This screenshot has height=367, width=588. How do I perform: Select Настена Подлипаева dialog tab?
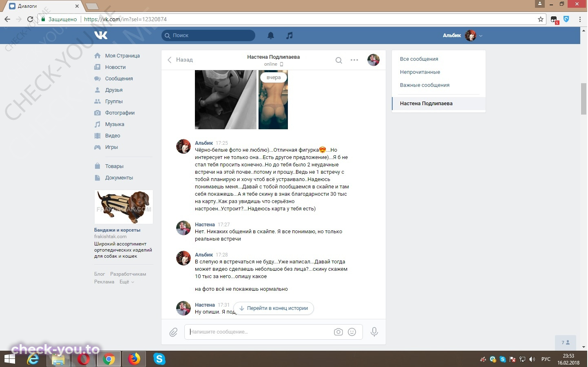(x=439, y=104)
